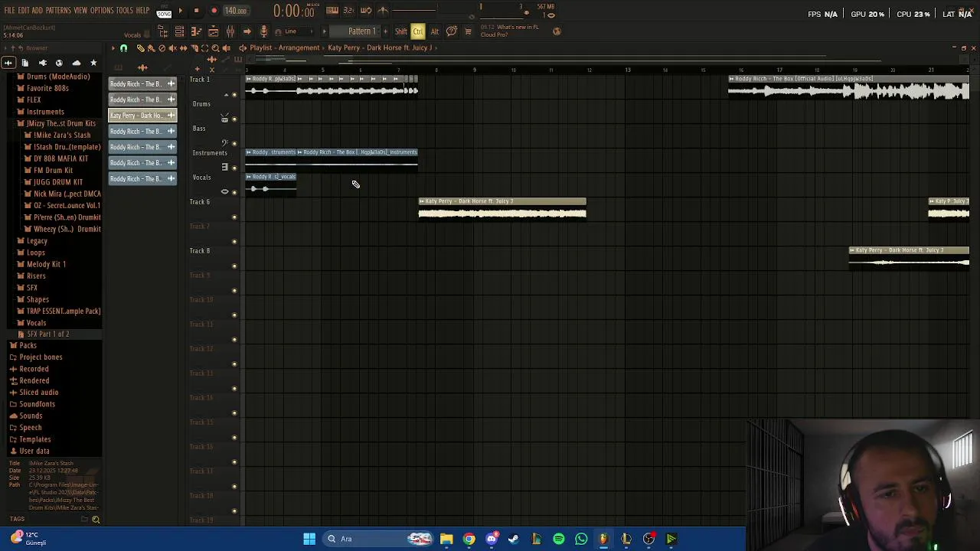Start playback with the play button
Screen dimensions: 980x551
pyautogui.click(x=181, y=11)
